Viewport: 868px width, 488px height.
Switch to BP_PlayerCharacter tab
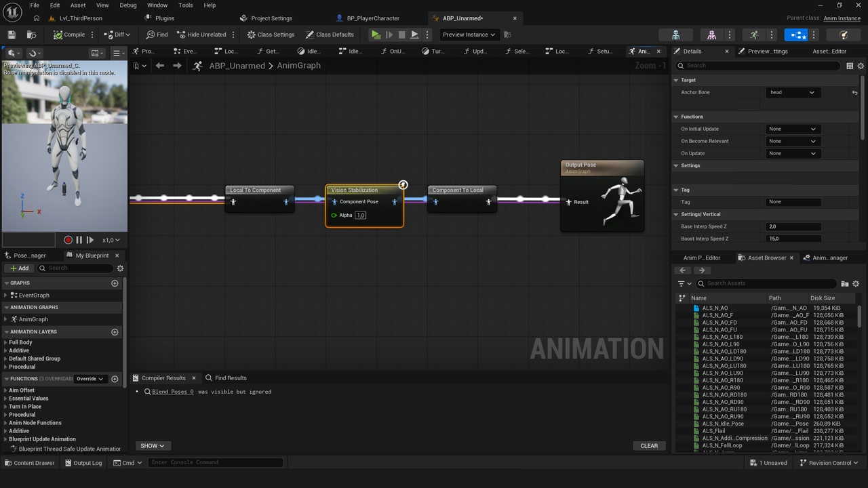(373, 18)
